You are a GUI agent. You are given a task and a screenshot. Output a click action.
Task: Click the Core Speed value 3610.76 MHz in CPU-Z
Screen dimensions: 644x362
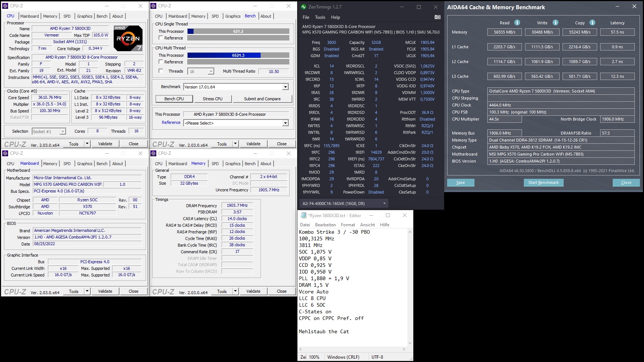50,98
